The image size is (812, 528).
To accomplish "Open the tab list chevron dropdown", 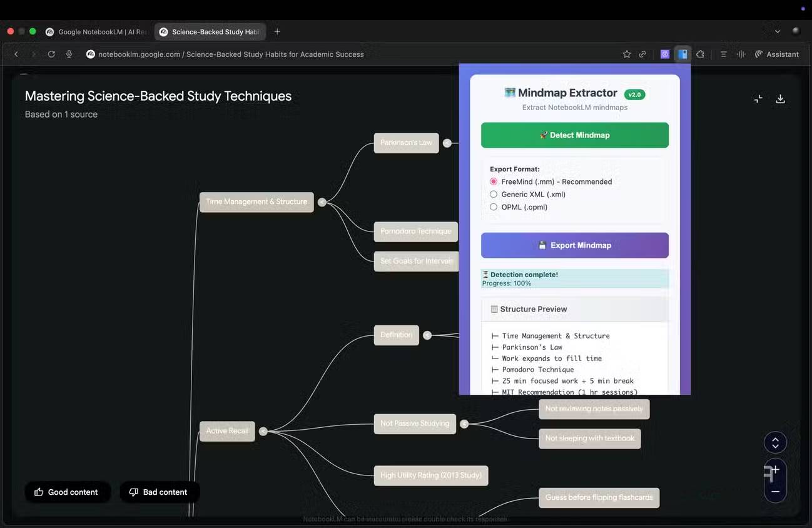I will click(778, 32).
